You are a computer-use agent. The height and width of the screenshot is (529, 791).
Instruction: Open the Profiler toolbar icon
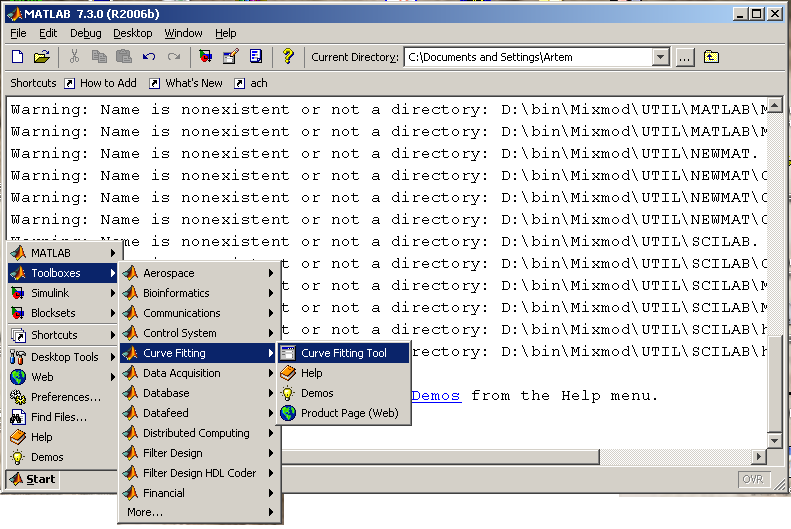tap(256, 57)
